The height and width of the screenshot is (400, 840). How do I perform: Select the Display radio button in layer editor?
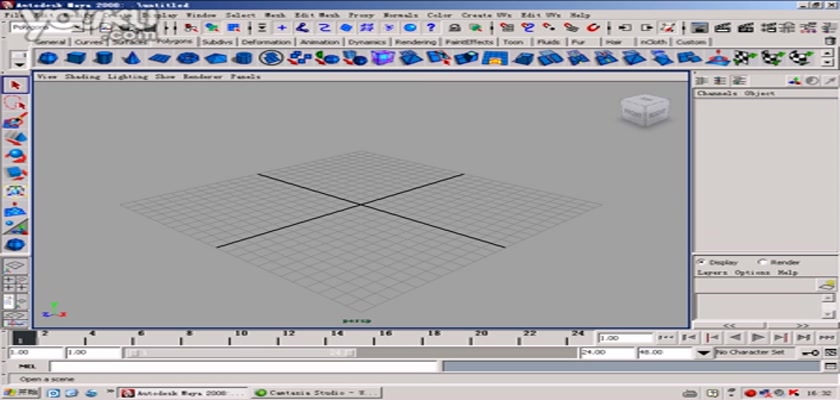tap(700, 262)
